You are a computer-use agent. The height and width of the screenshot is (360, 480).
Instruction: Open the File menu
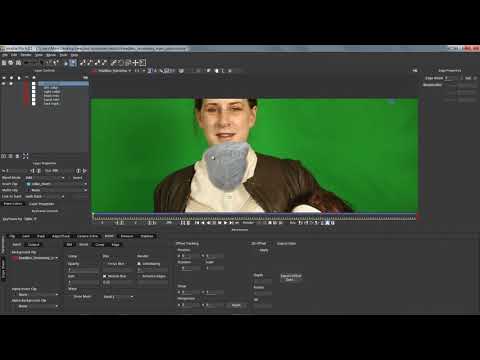point(5,55)
